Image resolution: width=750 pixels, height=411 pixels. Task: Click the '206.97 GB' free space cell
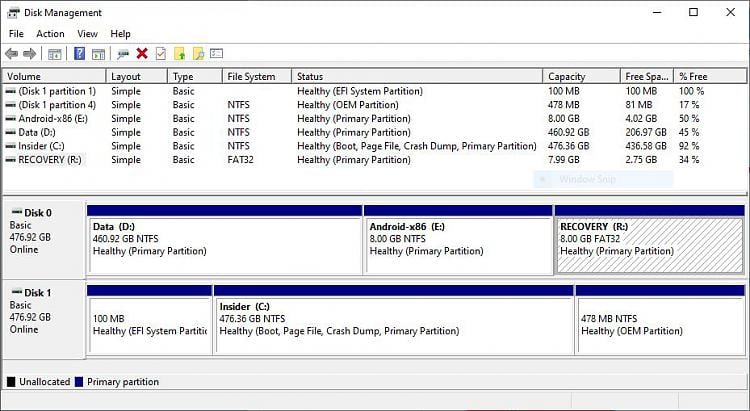(x=646, y=133)
